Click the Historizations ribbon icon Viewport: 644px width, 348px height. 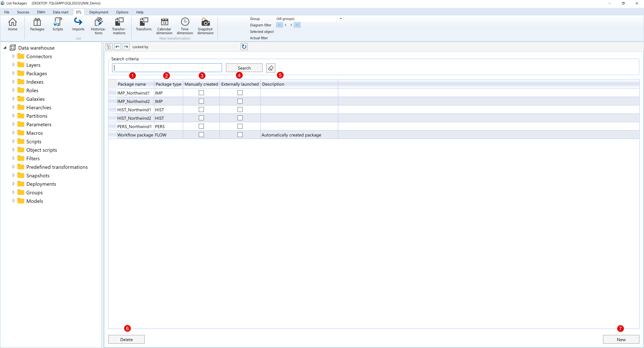click(x=98, y=26)
